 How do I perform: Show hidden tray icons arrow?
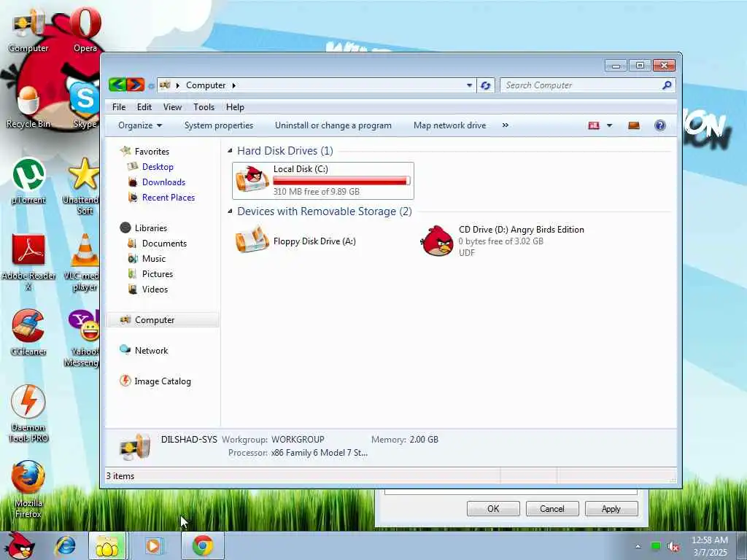[x=638, y=547]
